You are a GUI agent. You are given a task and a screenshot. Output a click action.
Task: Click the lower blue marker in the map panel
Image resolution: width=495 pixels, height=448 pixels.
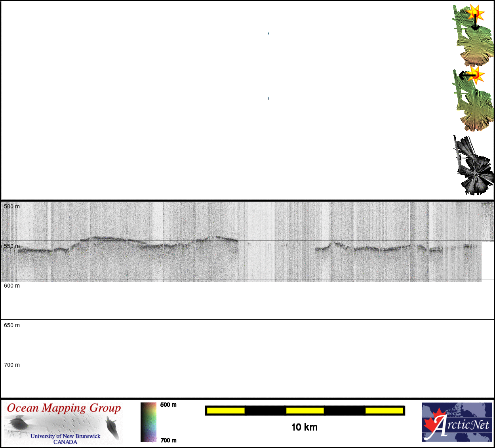point(268,98)
